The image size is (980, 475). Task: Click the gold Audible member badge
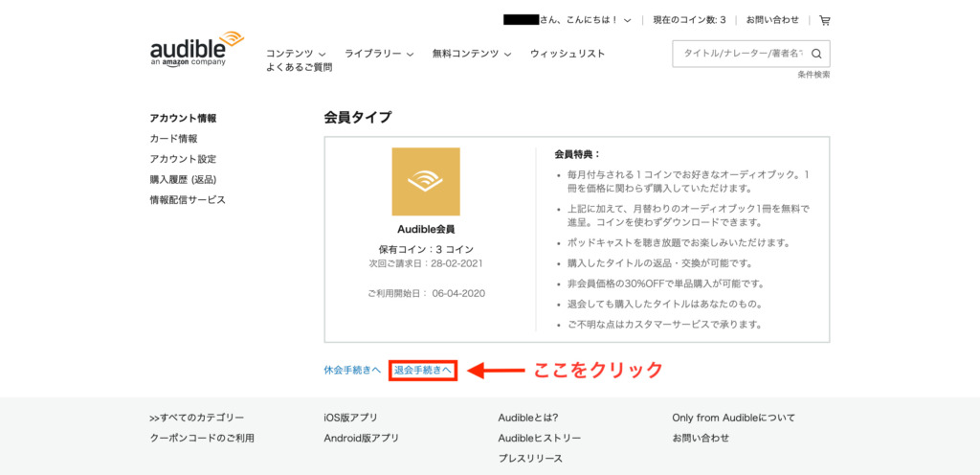[426, 181]
